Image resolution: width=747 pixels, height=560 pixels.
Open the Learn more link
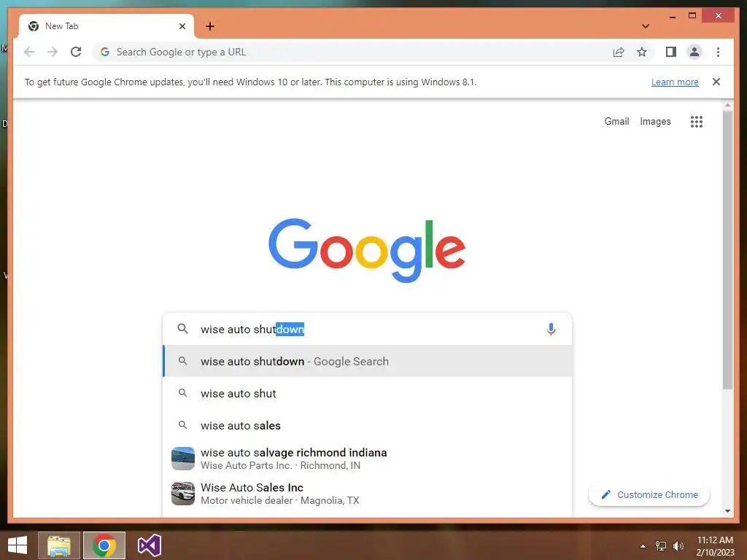[x=675, y=82]
